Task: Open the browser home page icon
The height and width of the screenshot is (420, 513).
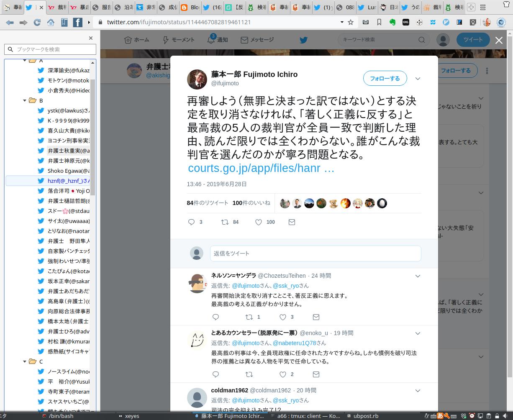Action: (51, 22)
